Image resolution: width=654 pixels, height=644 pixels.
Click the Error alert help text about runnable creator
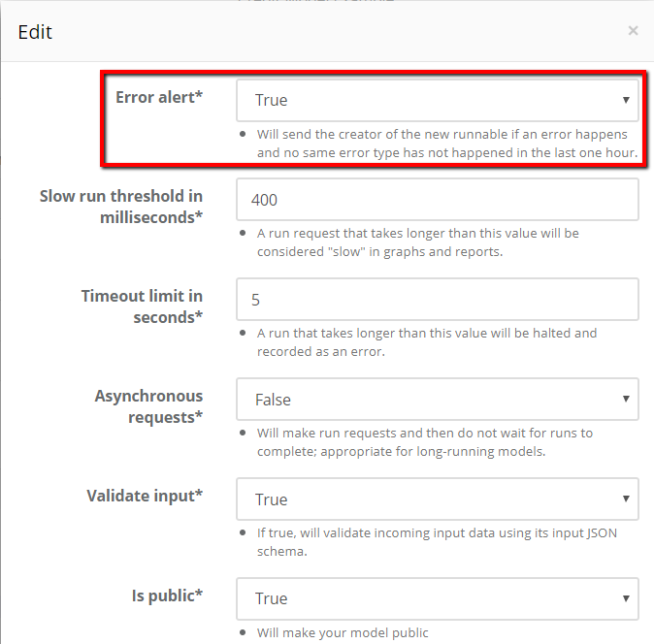pos(447,144)
